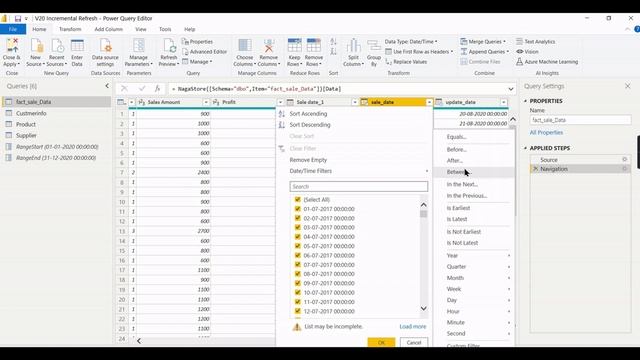Open the Data Type: Date/Time dropdown

pyautogui.click(x=411, y=42)
